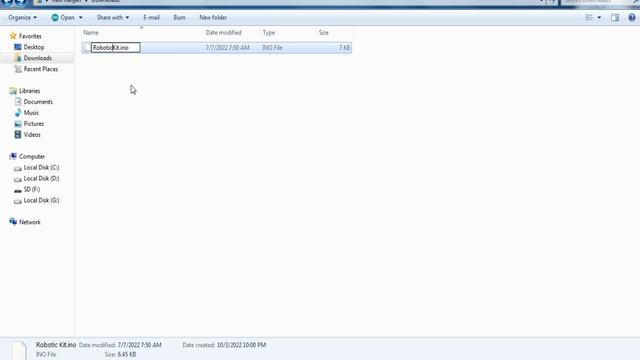Open the Videos library
640x360 pixels.
[x=32, y=135]
